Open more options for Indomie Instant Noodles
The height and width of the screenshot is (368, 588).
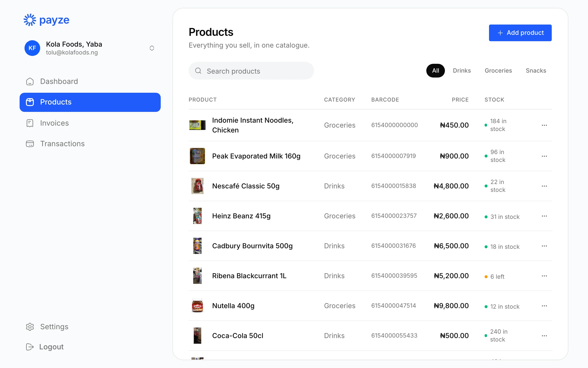pos(544,125)
